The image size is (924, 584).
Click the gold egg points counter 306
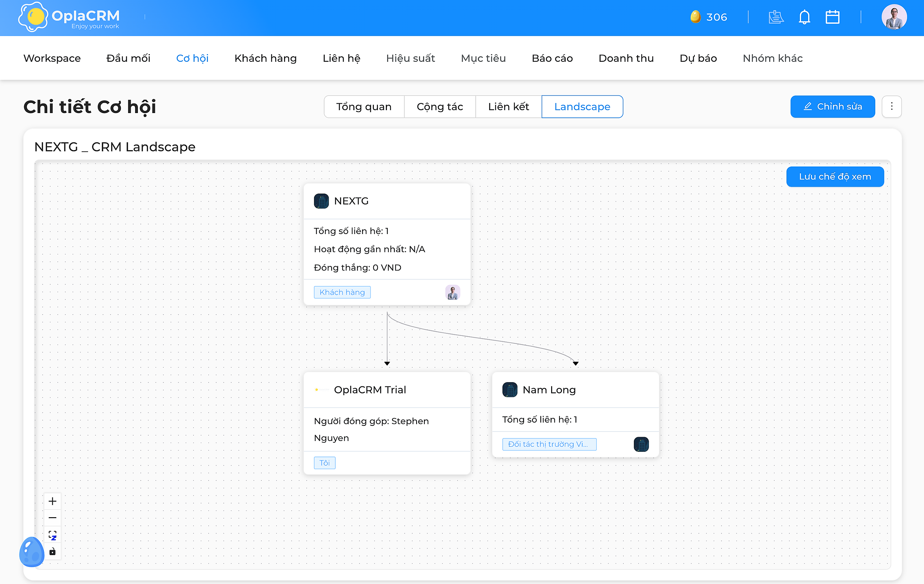coord(709,17)
